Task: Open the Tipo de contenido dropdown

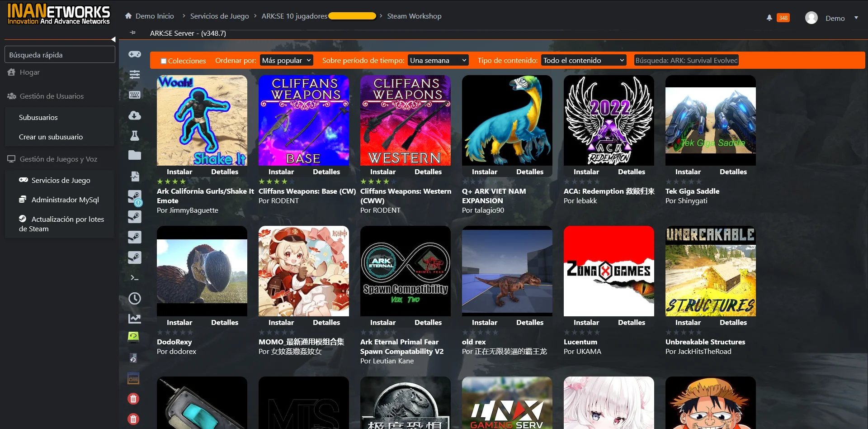Action: pos(583,60)
